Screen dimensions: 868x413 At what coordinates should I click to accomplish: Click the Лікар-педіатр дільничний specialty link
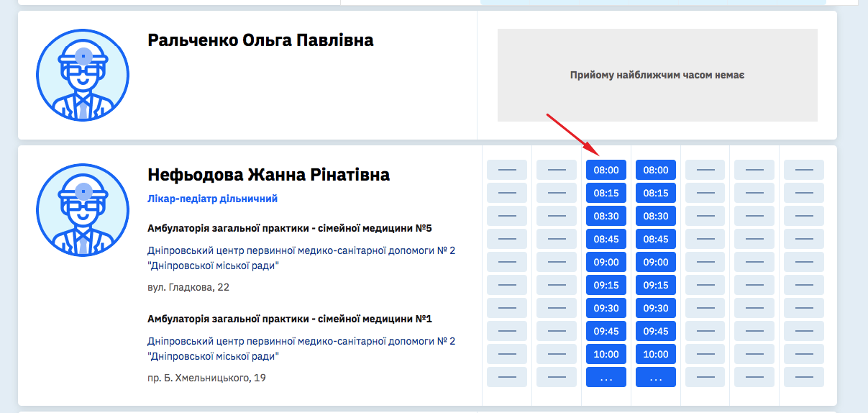pos(212,199)
